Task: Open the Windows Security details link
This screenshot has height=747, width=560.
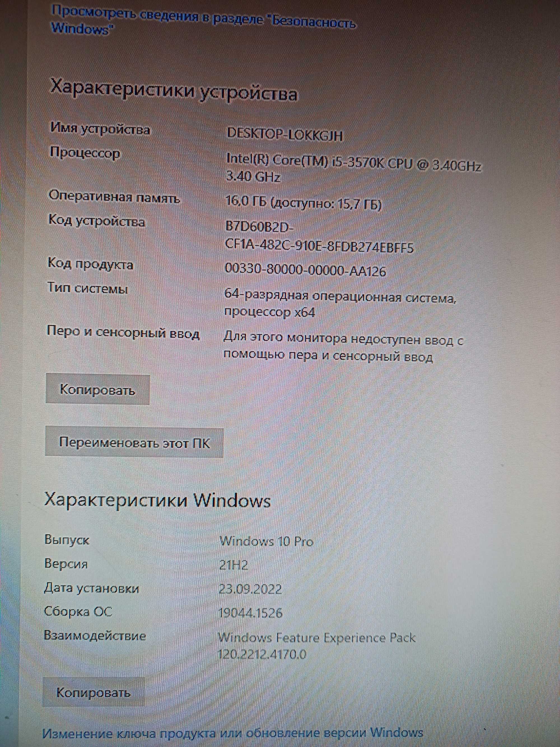Action: point(203,21)
